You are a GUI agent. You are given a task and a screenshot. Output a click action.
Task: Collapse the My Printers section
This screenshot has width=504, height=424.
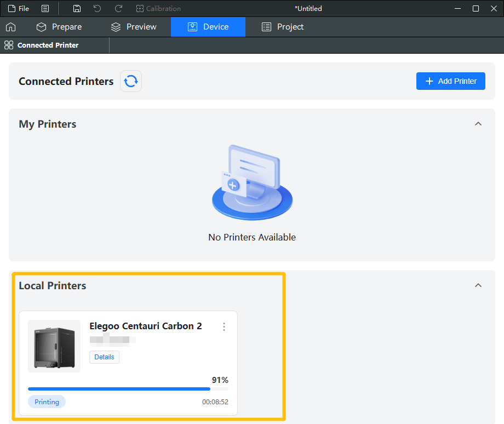click(478, 124)
